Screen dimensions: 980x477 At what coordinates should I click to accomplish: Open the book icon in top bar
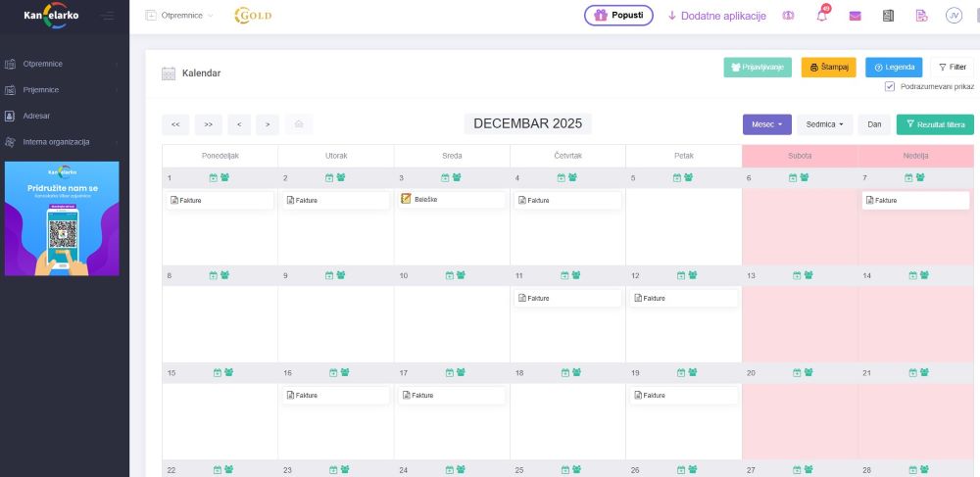[x=888, y=16]
